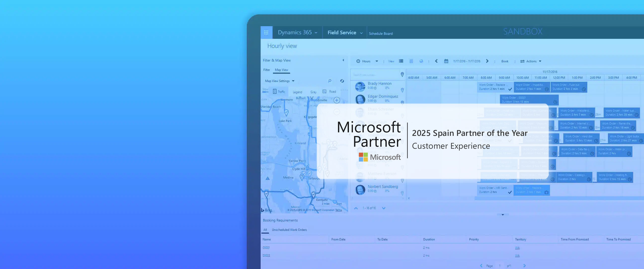Image resolution: width=644 pixels, height=269 pixels.
Task: Zoom in on the map with plus icon
Action: pos(337,100)
